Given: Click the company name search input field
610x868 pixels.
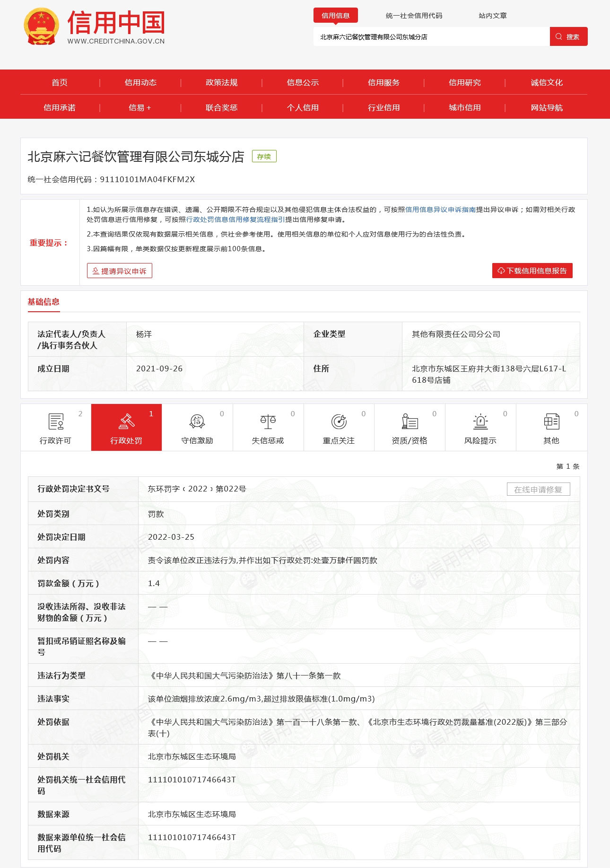Looking at the screenshot, I should [x=431, y=36].
